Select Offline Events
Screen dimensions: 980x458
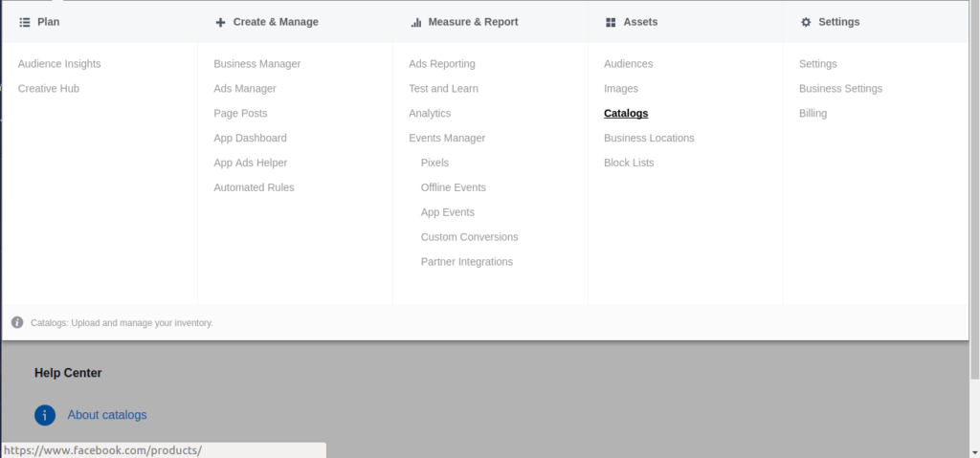(453, 187)
